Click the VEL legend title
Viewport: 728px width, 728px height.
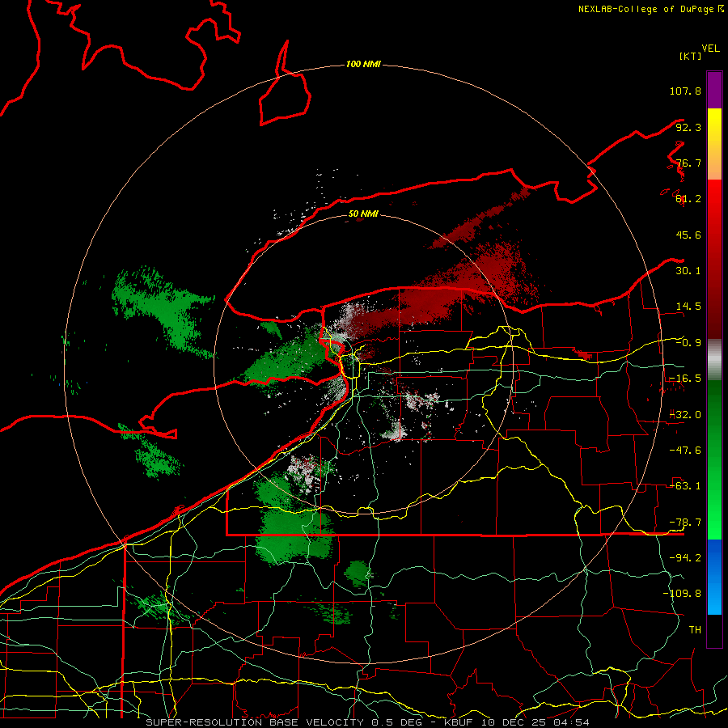click(710, 49)
